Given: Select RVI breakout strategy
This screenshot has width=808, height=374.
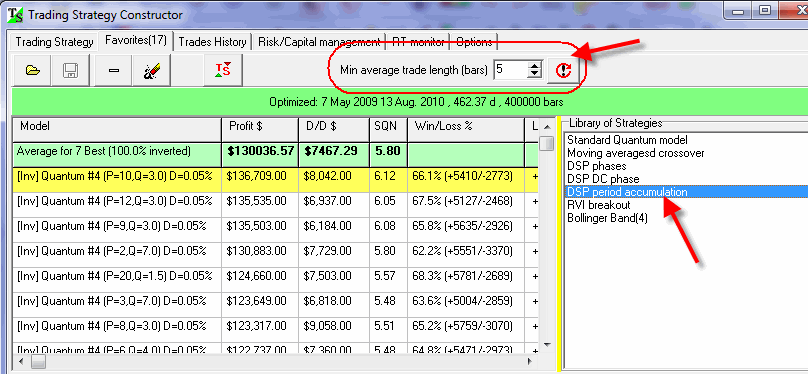Looking at the screenshot, I should tap(598, 205).
